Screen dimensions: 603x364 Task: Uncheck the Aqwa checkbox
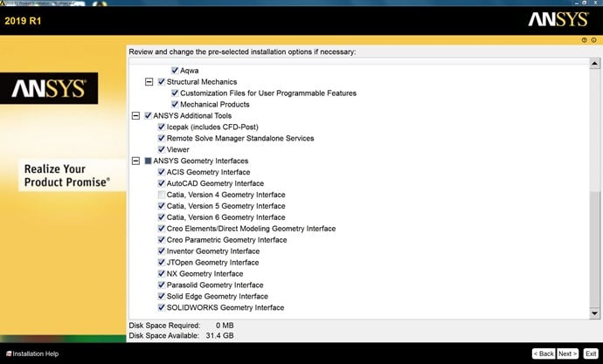tap(175, 70)
